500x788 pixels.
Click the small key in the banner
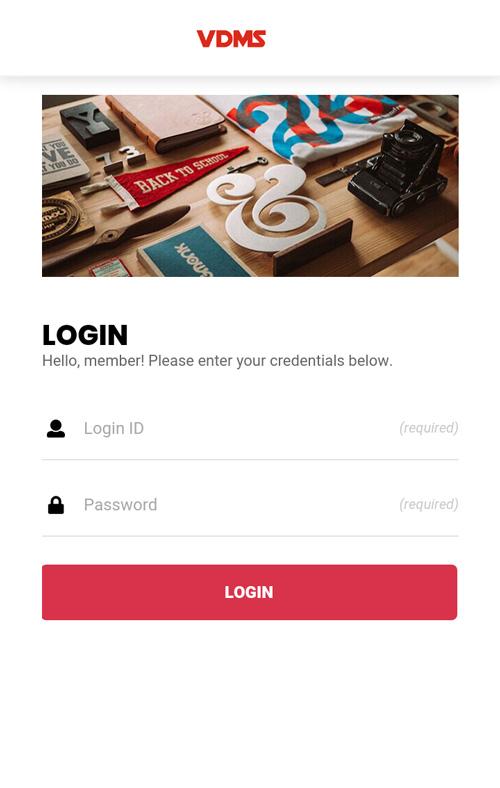[247, 165]
